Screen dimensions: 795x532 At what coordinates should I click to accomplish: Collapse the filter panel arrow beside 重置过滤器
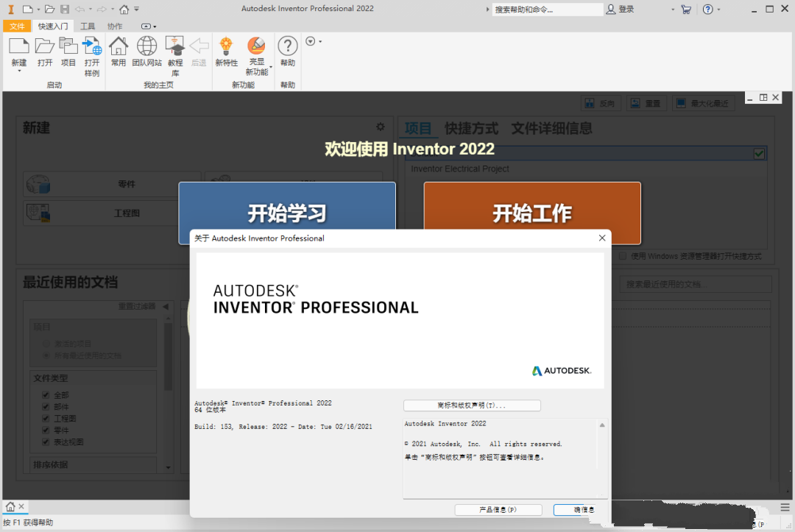click(166, 307)
